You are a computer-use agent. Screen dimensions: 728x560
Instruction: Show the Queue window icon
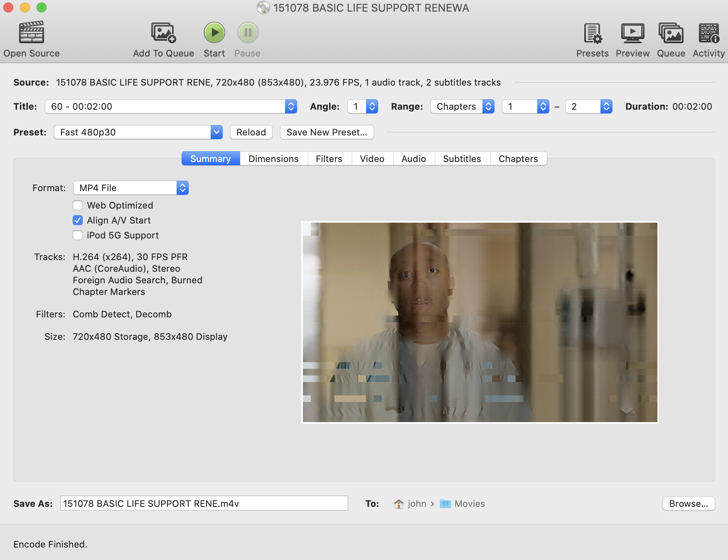coord(671,33)
